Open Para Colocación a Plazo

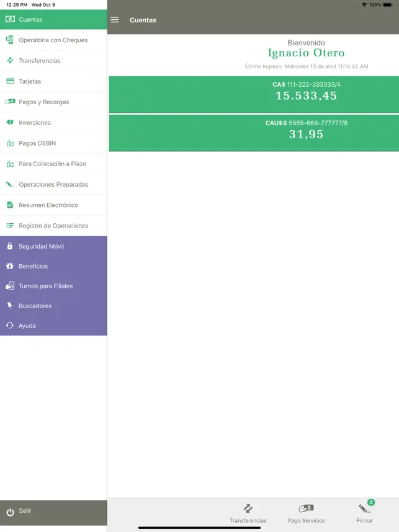point(52,164)
